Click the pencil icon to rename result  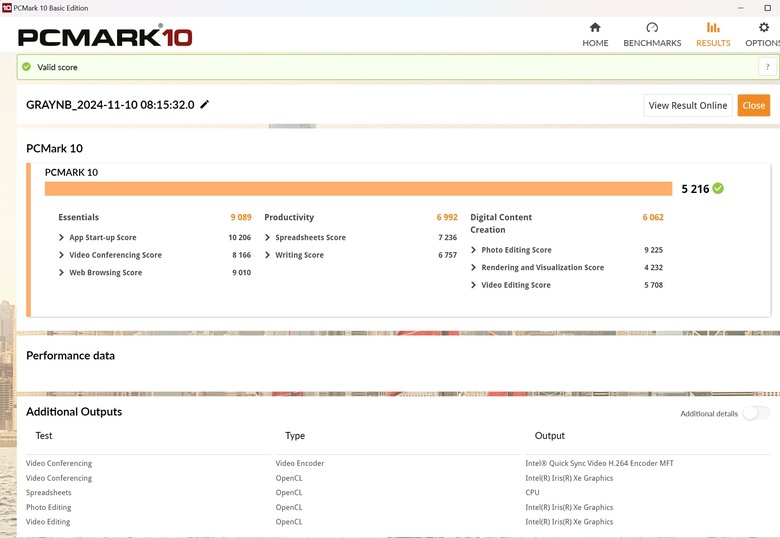pyautogui.click(x=204, y=104)
